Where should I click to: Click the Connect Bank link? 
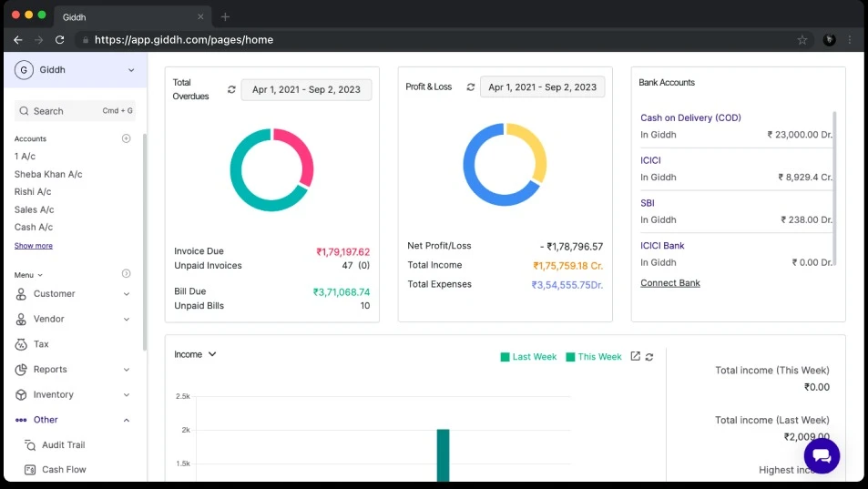tap(669, 283)
